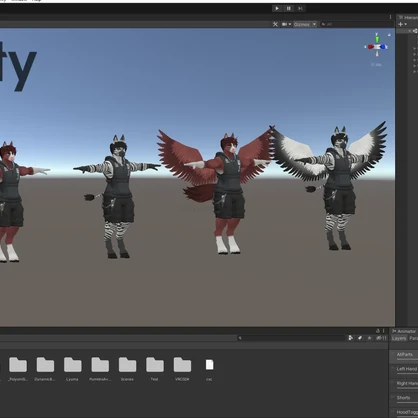Click Search by Type icon in Project
This screenshot has width=418, height=418.
pos(351,338)
